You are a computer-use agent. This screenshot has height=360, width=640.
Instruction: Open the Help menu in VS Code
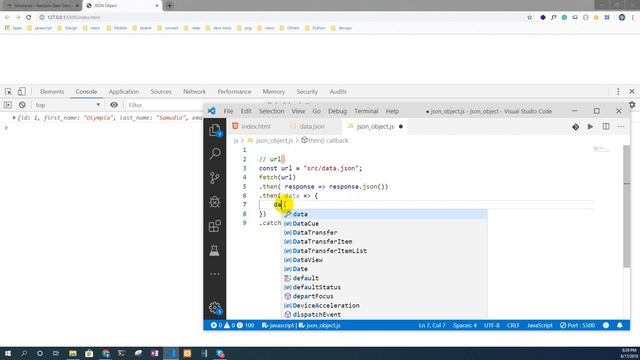(392, 111)
